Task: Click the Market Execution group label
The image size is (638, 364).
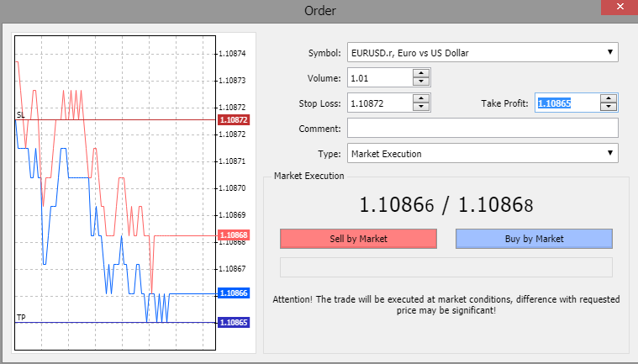Action: 308,176
